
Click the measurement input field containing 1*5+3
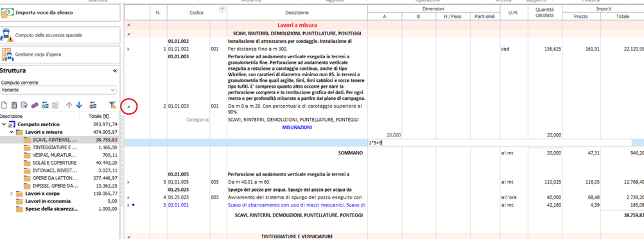(500, 143)
